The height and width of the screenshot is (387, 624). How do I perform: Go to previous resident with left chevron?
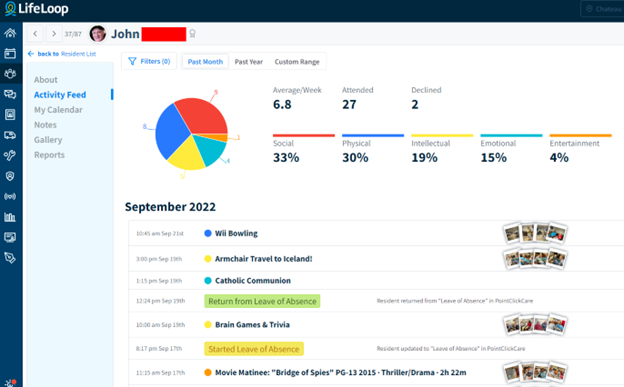coord(35,34)
